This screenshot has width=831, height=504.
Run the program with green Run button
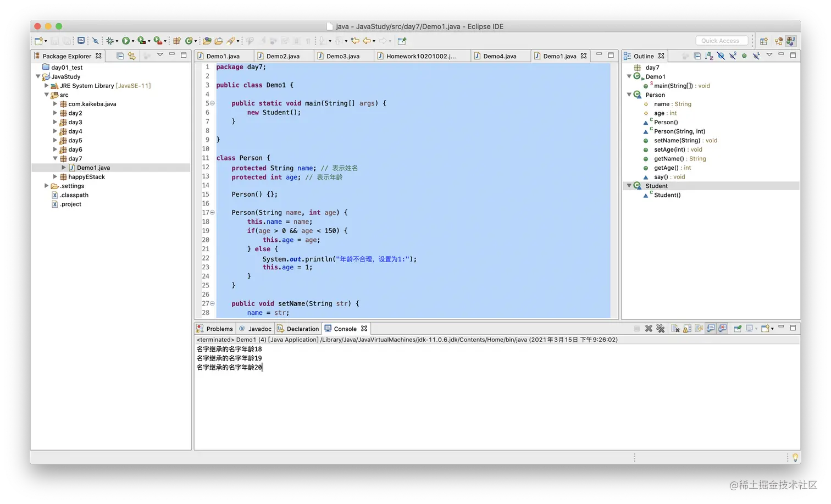pyautogui.click(x=126, y=41)
